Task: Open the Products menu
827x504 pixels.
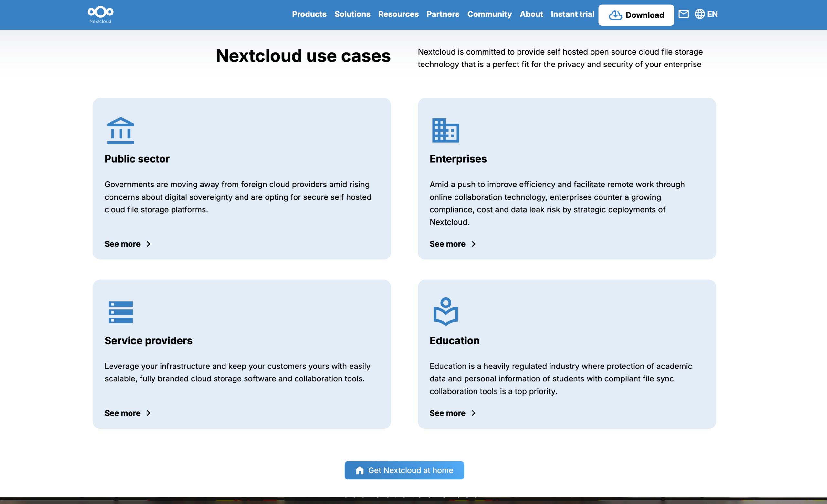Action: click(309, 14)
